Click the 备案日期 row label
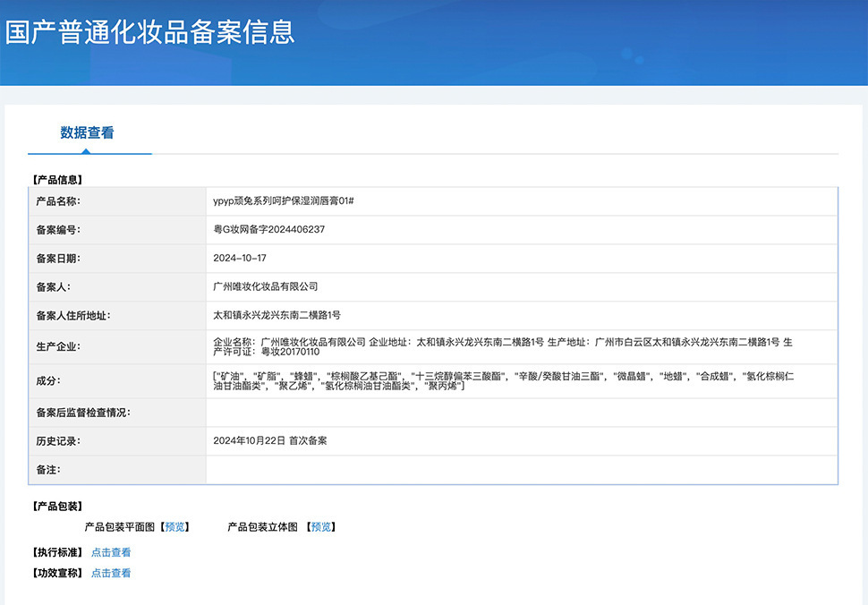Image resolution: width=868 pixels, height=605 pixels. click(x=58, y=259)
